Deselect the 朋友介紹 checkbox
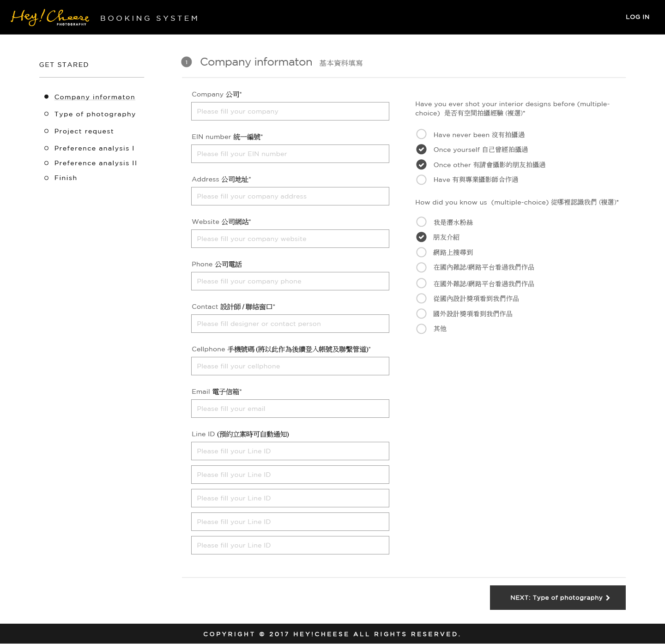 (x=421, y=237)
